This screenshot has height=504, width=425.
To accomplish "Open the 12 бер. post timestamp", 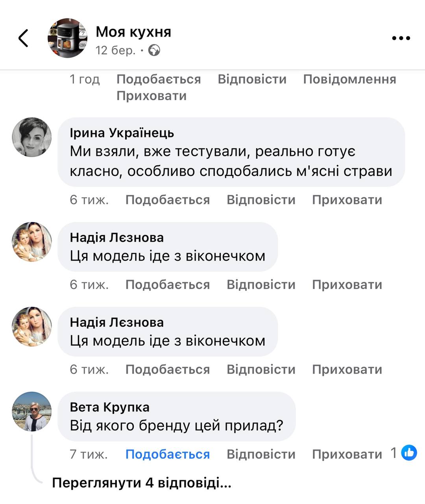I will pyautogui.click(x=115, y=51).
